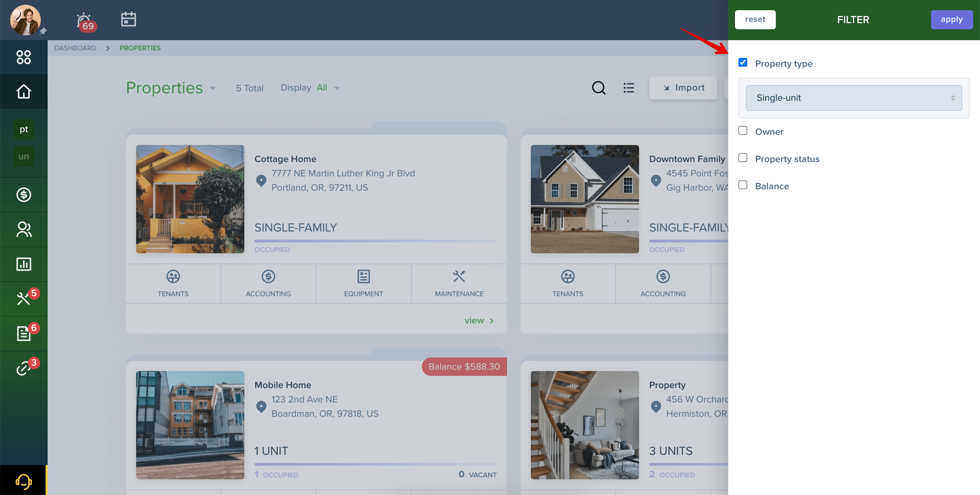Image resolution: width=980 pixels, height=495 pixels.
Task: Click location pin of Mobile Home address
Action: coord(261,406)
